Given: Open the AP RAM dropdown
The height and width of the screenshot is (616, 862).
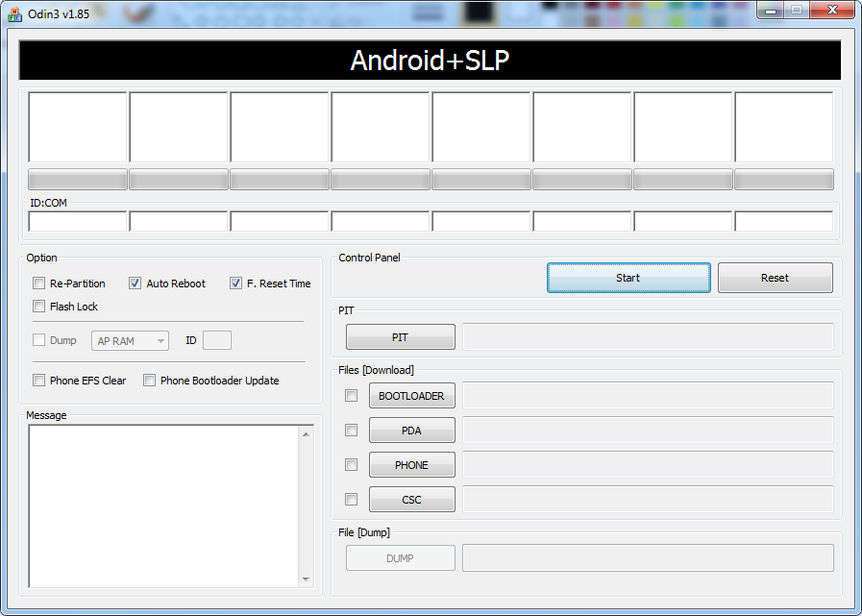Looking at the screenshot, I should point(131,341).
